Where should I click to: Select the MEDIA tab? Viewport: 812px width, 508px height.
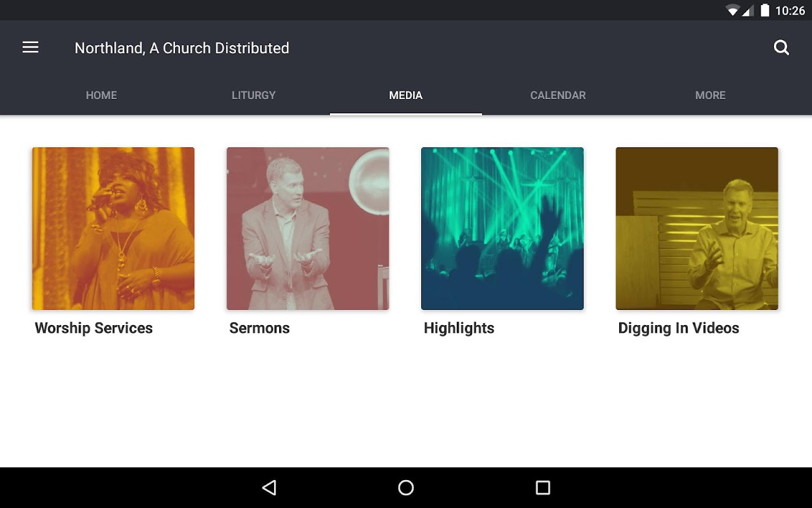406,95
